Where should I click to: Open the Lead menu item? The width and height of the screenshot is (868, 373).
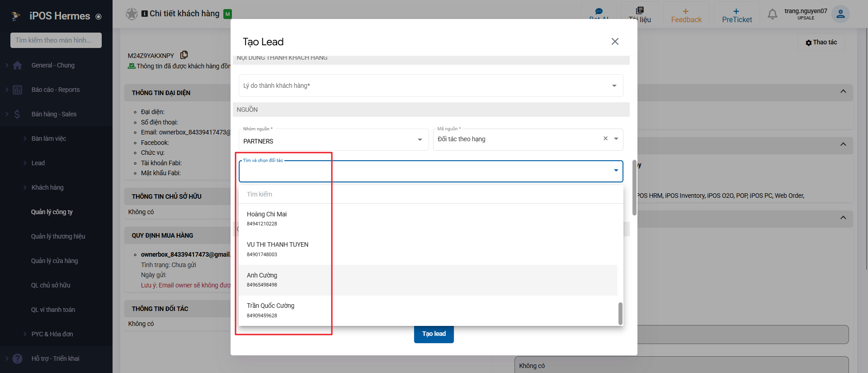[x=38, y=163]
